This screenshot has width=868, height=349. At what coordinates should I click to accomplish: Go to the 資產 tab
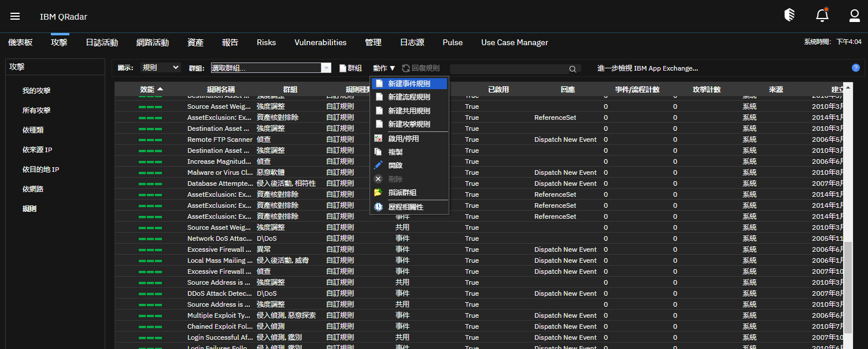pyautogui.click(x=195, y=42)
